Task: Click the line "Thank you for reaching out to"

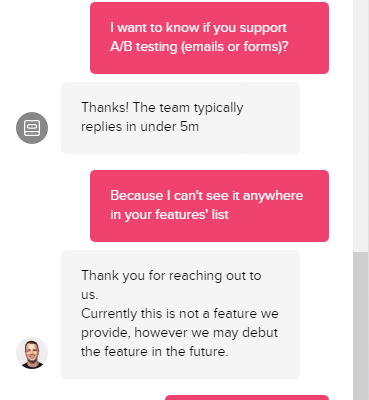Action: click(x=171, y=276)
